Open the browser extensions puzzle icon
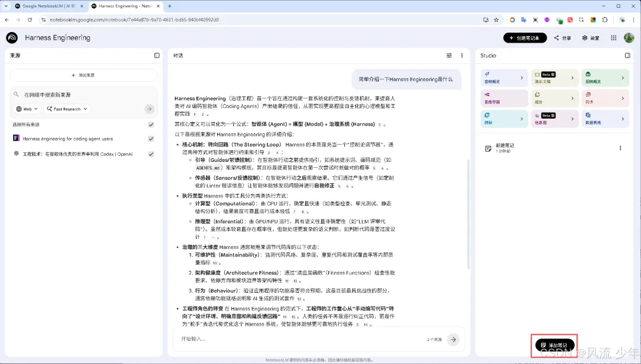641x364 pixels. pos(605,20)
